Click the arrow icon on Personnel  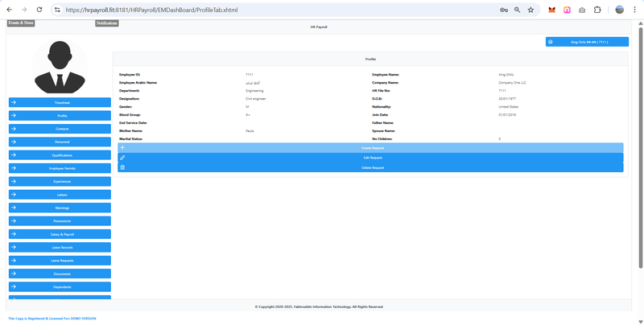click(14, 142)
